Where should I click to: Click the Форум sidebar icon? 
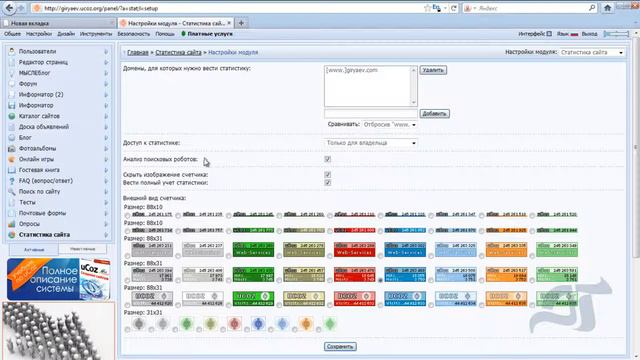click(x=12, y=84)
